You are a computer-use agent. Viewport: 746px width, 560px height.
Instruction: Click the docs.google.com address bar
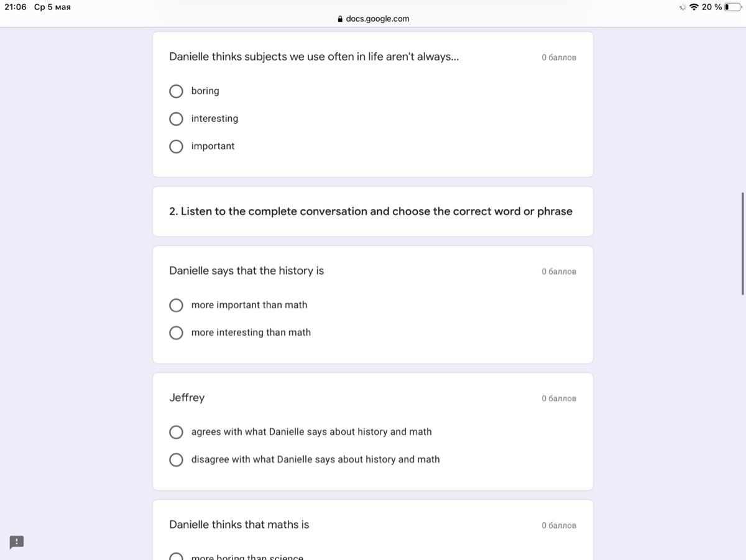[x=373, y=19]
